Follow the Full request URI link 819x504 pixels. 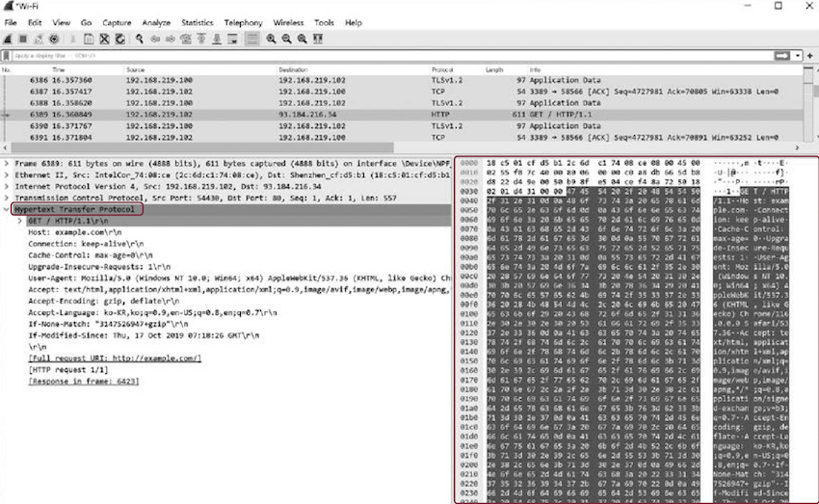click(115, 358)
